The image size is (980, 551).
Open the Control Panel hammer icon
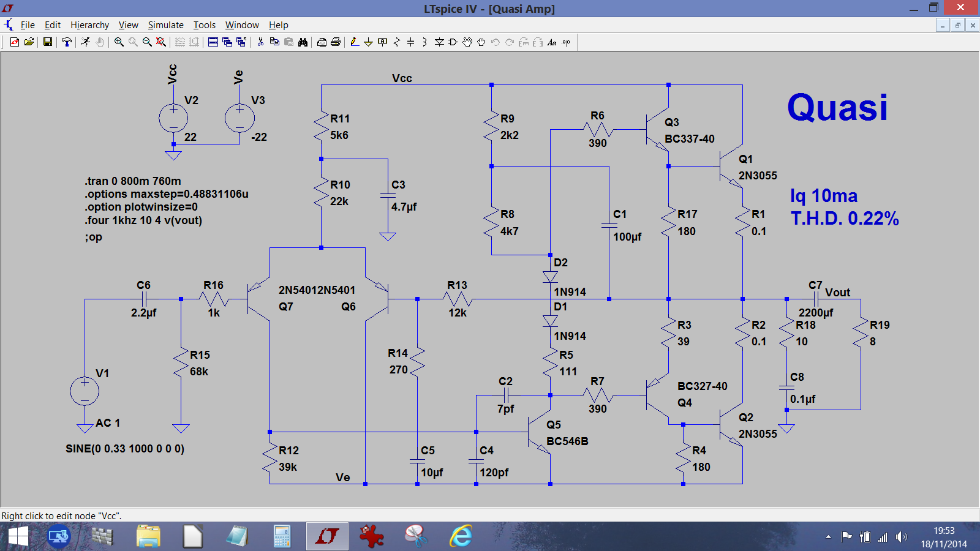tap(66, 42)
